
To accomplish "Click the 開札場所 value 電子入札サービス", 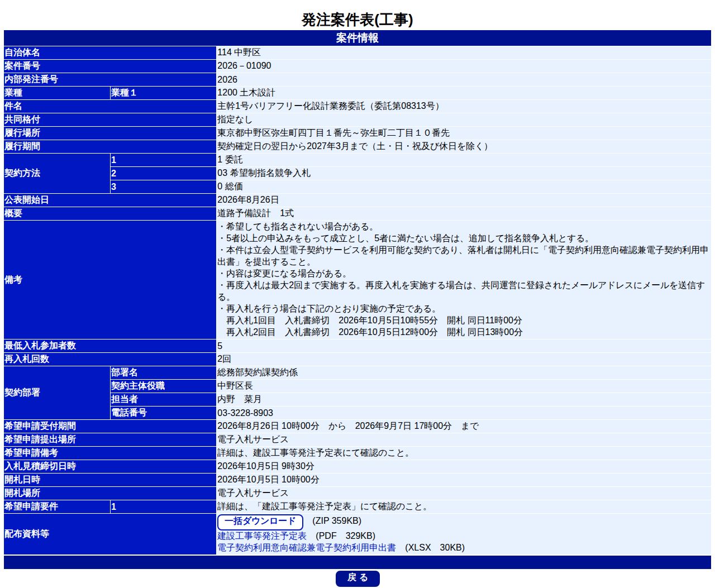I will coord(253,493).
